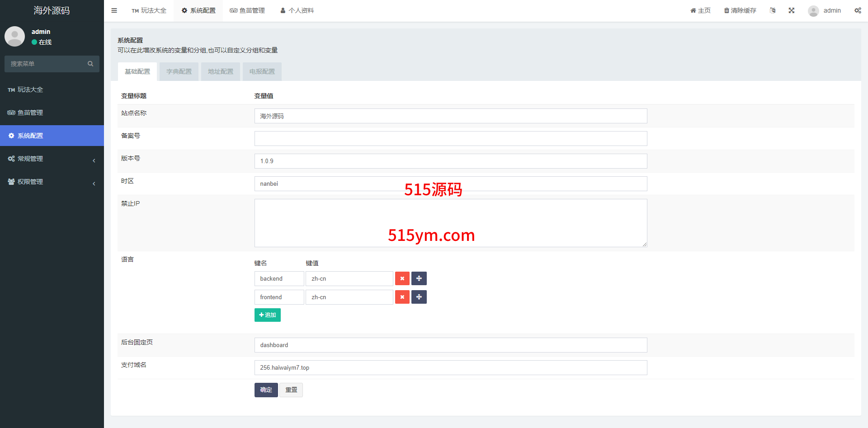
Task: Click the language switch icon in top bar
Action: point(773,10)
